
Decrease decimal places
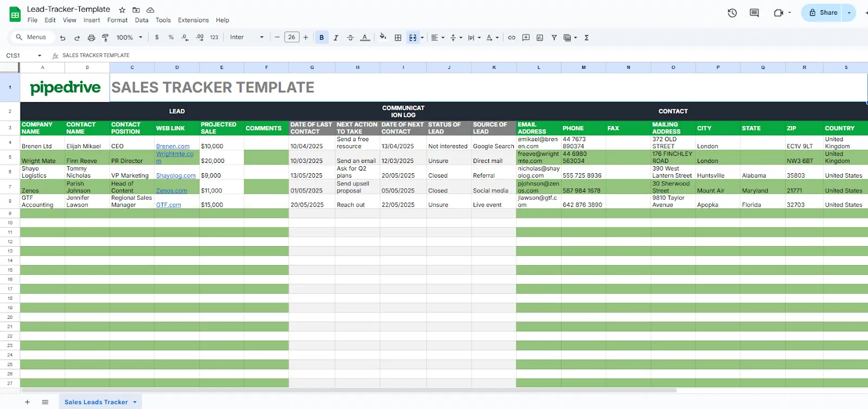click(185, 37)
